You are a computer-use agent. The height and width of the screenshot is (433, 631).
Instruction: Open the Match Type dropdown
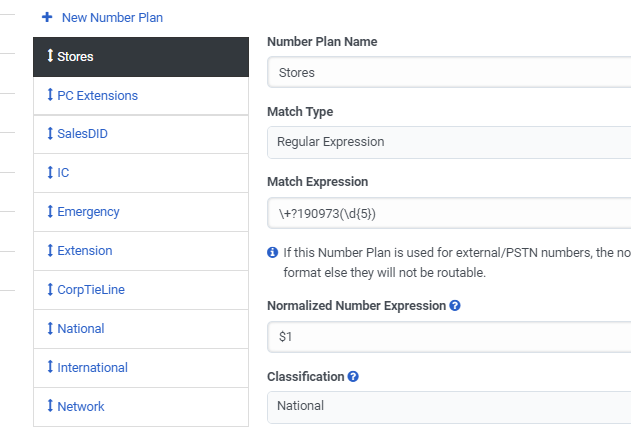tap(448, 142)
